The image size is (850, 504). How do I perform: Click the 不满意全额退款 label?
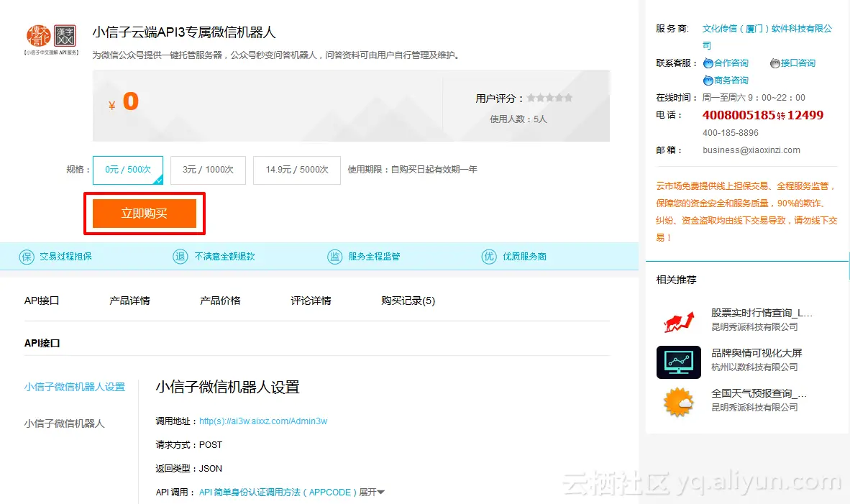(x=224, y=257)
